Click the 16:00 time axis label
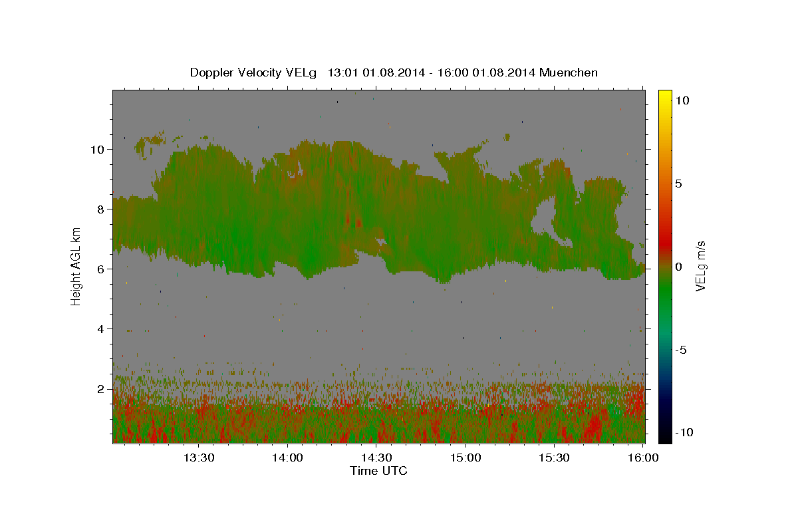Screen dimensions: 798x532 pyautogui.click(x=642, y=458)
